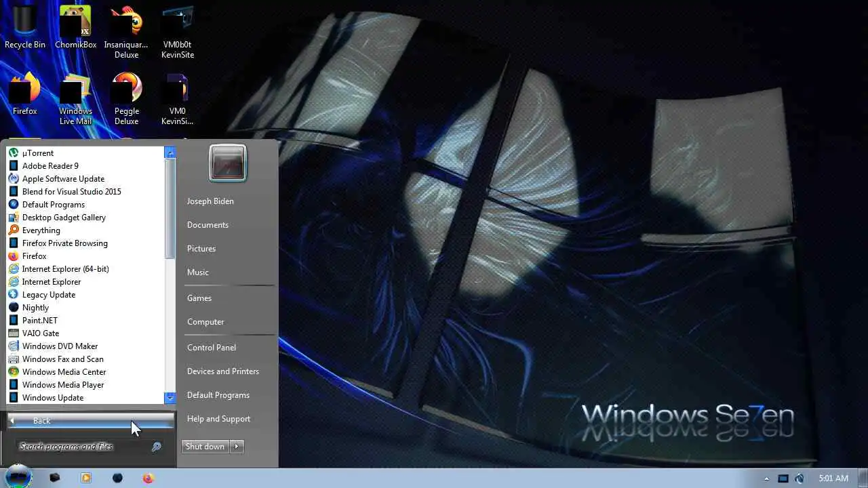Select the ChomikBox desktop icon
Screen dimensions: 868x488
click(75, 27)
